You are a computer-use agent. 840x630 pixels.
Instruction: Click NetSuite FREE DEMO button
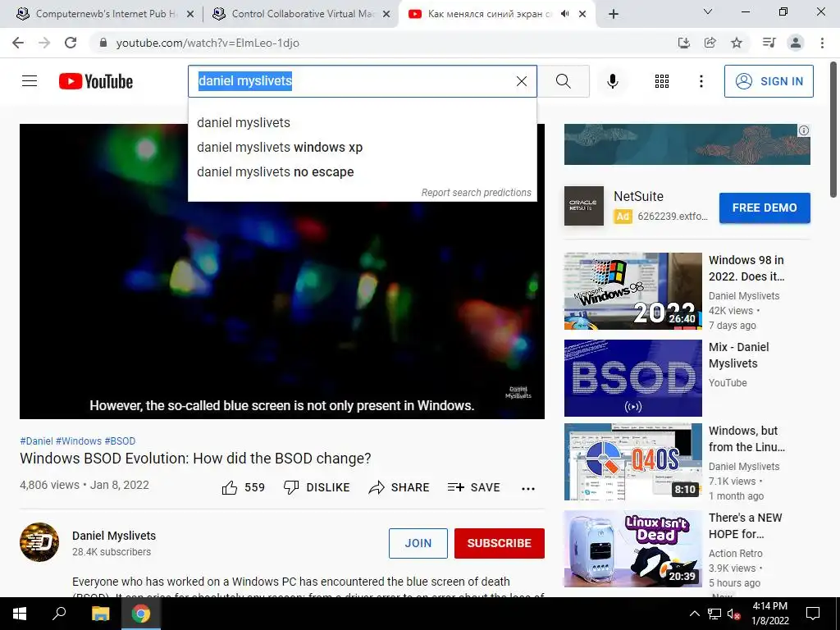pos(765,208)
